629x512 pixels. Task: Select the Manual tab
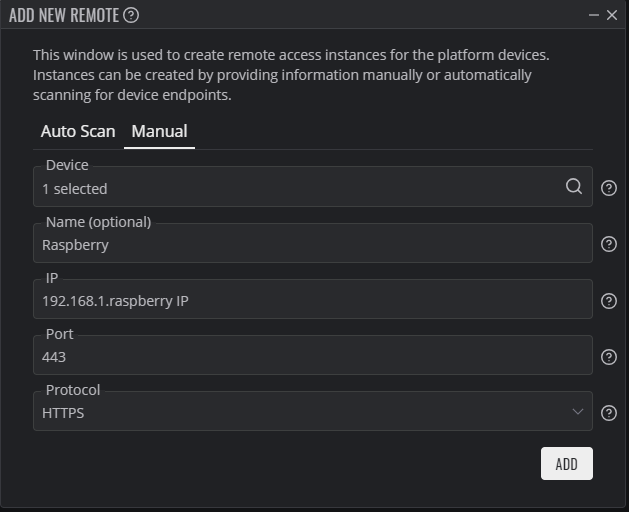[x=159, y=131]
